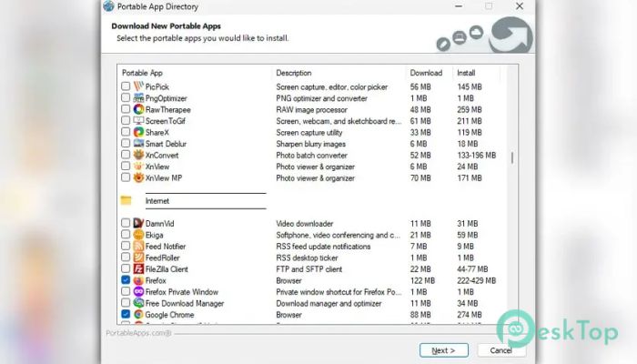The image size is (637, 364).
Task: Click the Cancel button
Action: [501, 350]
